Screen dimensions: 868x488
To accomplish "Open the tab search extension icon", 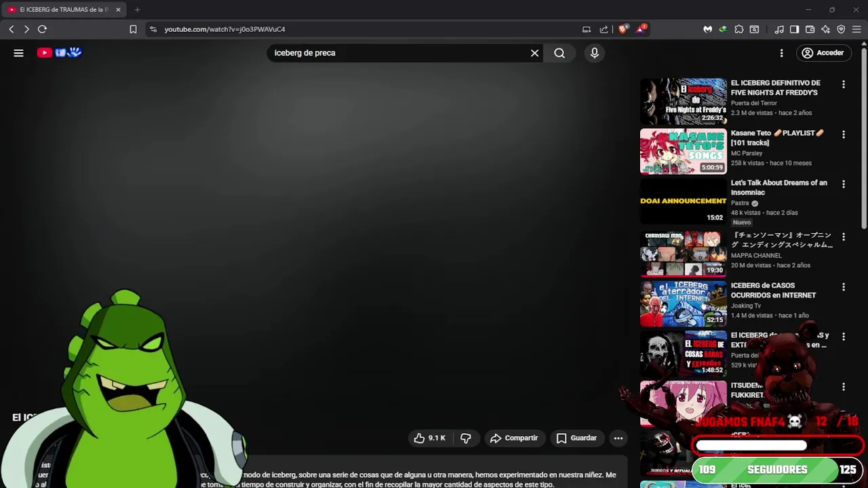I will [754, 29].
